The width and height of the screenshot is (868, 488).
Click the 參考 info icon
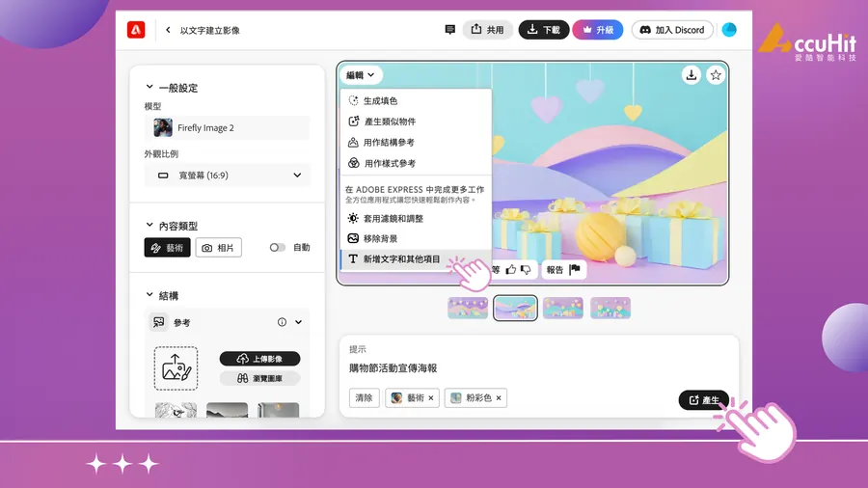(282, 322)
